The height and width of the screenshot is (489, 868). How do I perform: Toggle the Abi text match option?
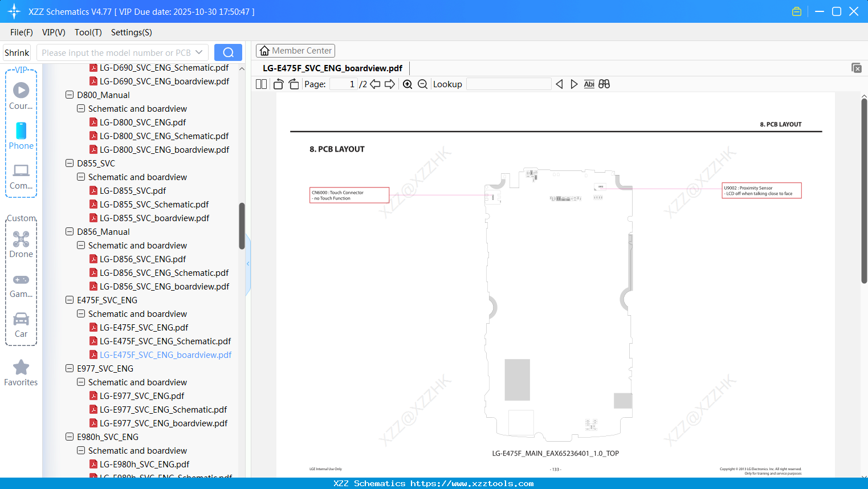pos(589,84)
